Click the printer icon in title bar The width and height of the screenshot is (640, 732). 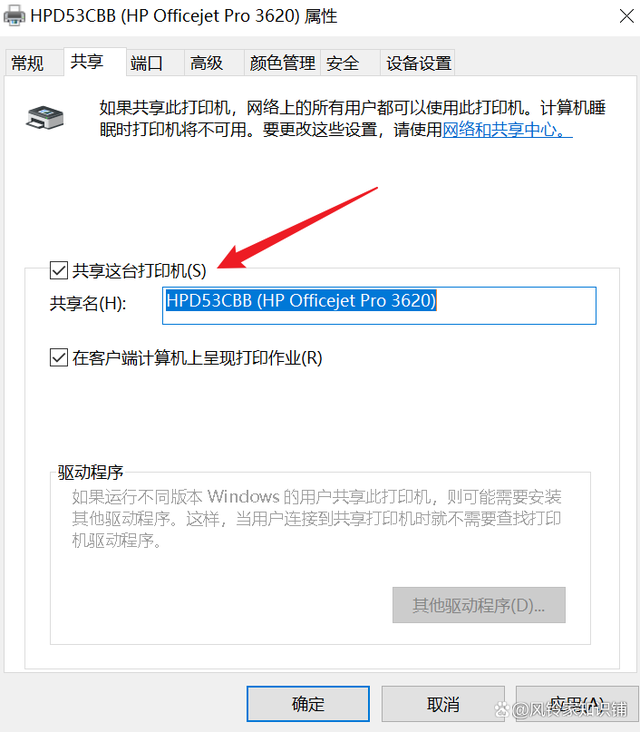pyautogui.click(x=14, y=16)
